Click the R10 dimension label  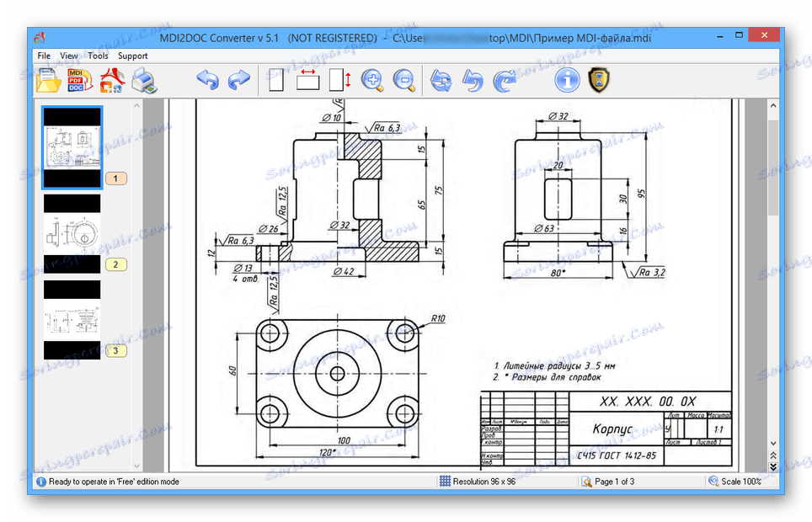pos(438,318)
